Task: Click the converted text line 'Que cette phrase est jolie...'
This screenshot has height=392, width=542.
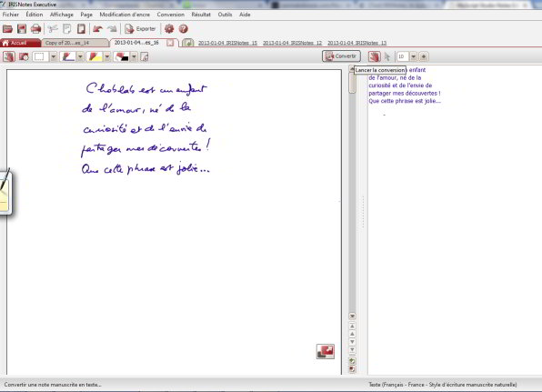Action: 405,101
